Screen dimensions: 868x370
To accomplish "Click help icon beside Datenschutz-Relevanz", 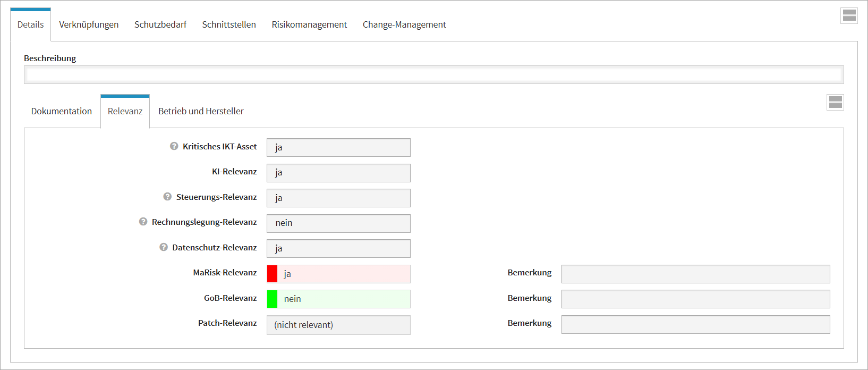I will click(x=164, y=247).
